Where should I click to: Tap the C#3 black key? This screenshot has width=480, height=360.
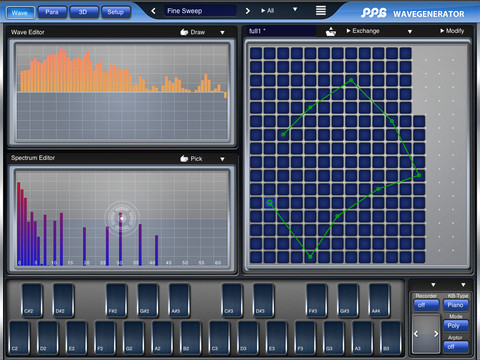[x=232, y=300]
